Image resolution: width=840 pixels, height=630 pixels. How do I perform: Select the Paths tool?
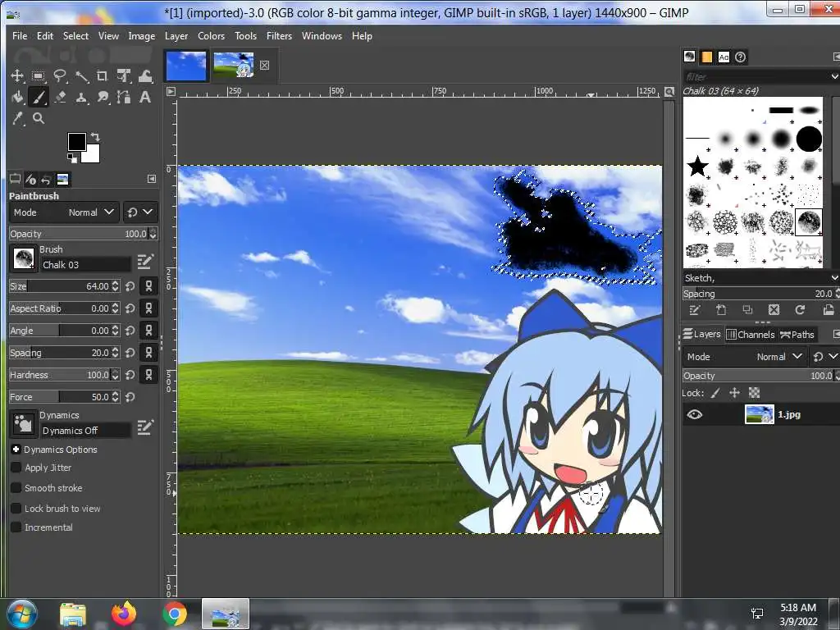(125, 97)
